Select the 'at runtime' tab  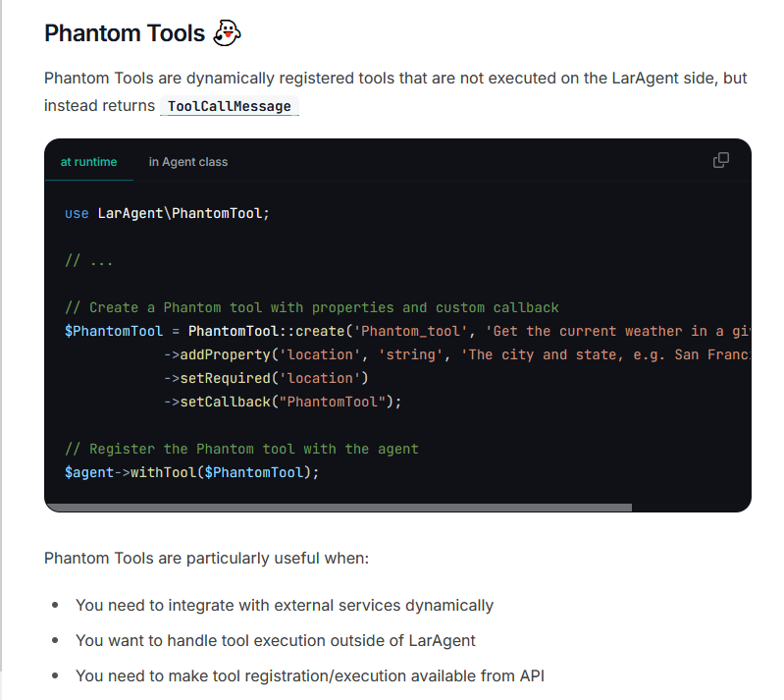click(88, 162)
